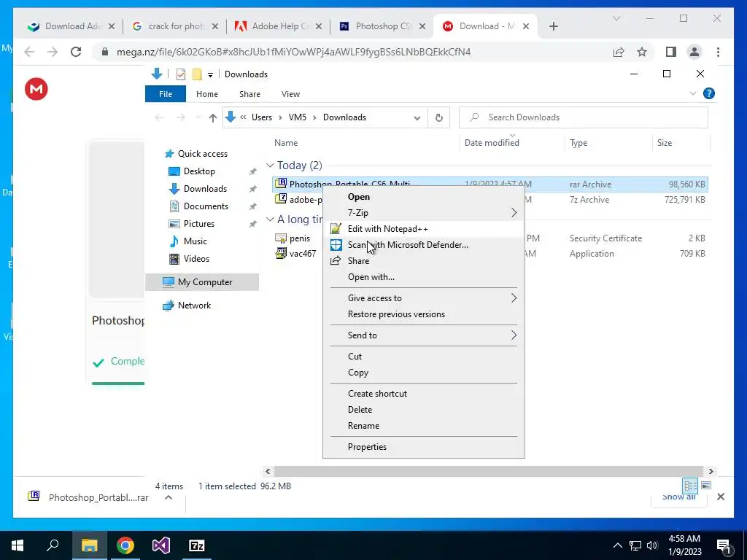Image resolution: width=747 pixels, height=560 pixels.
Task: Expand the address bar history dropdown
Action: pos(417,117)
